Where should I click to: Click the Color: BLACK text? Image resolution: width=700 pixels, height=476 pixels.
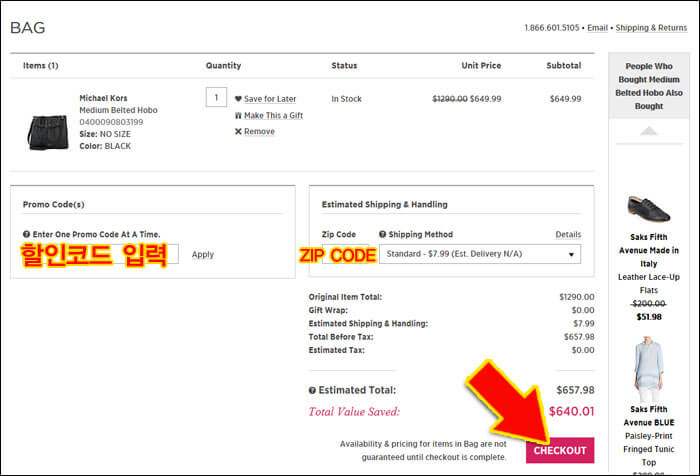click(x=105, y=146)
